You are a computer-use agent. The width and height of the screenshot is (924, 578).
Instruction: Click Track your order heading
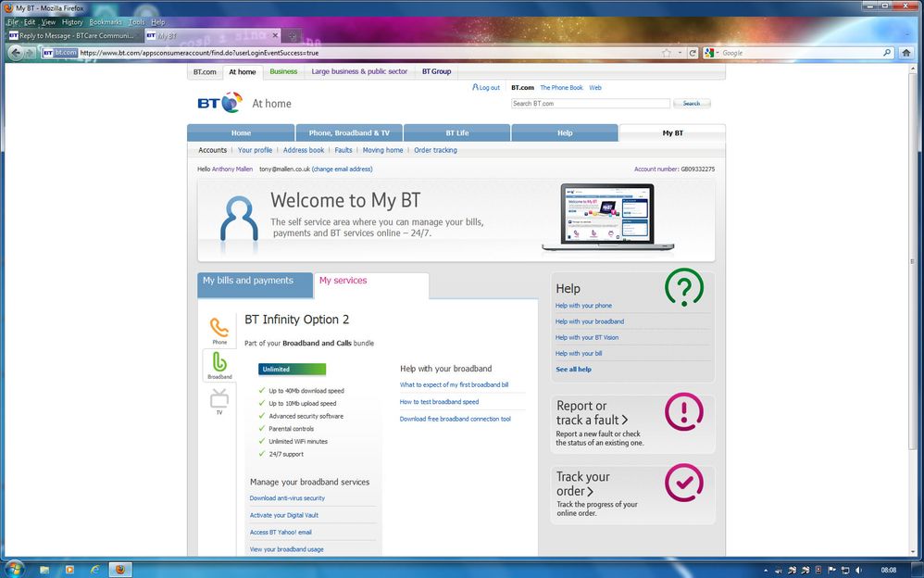pyautogui.click(x=582, y=484)
